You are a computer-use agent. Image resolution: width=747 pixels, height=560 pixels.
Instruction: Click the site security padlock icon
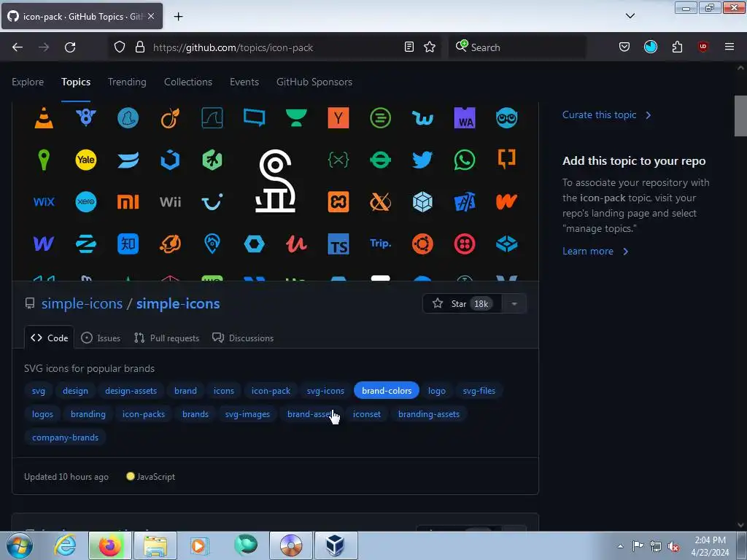pos(139,47)
